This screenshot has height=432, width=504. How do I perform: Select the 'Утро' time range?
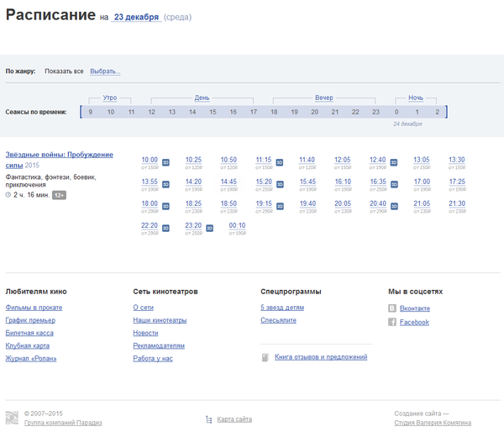coord(110,98)
